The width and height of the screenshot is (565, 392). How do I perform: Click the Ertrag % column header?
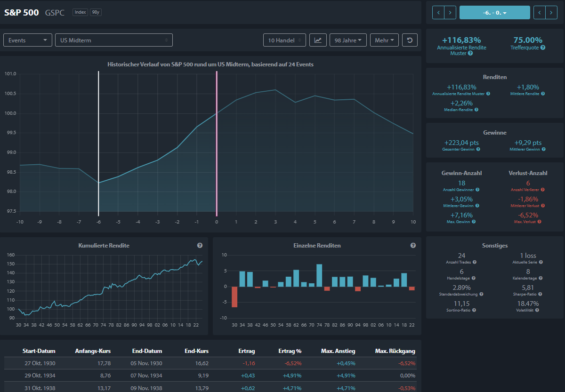tap(290, 351)
